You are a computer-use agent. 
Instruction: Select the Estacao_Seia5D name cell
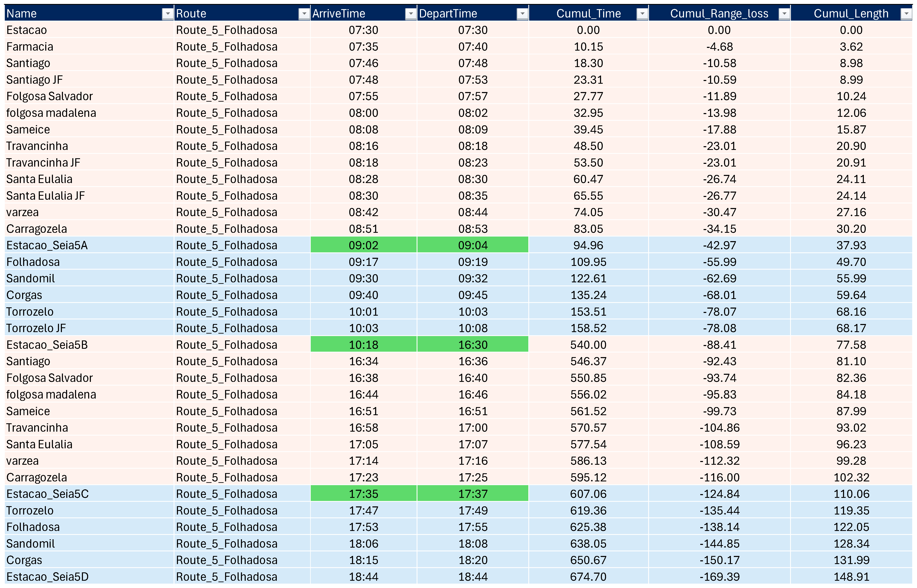[x=47, y=577]
